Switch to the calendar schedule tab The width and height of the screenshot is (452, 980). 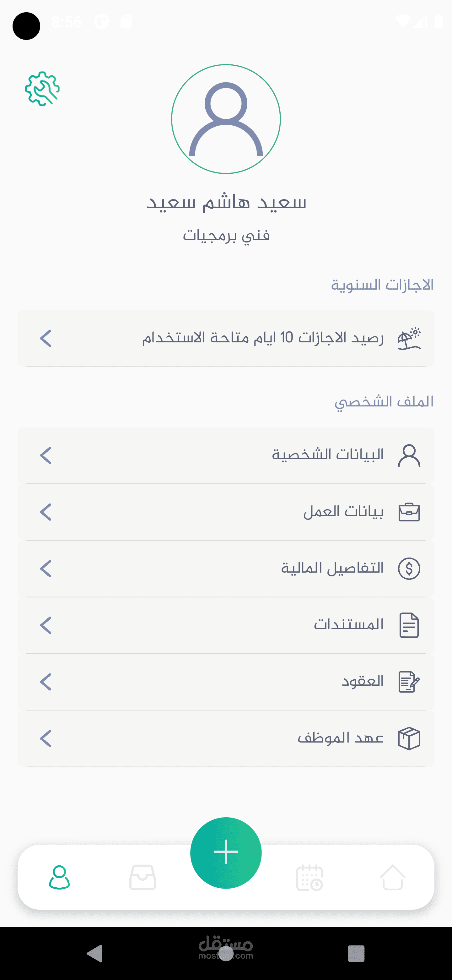[309, 877]
